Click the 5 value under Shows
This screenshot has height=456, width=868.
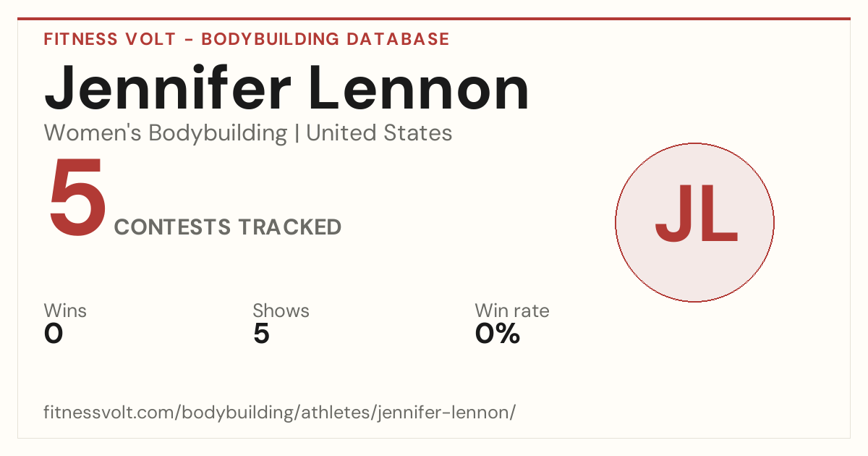(261, 334)
